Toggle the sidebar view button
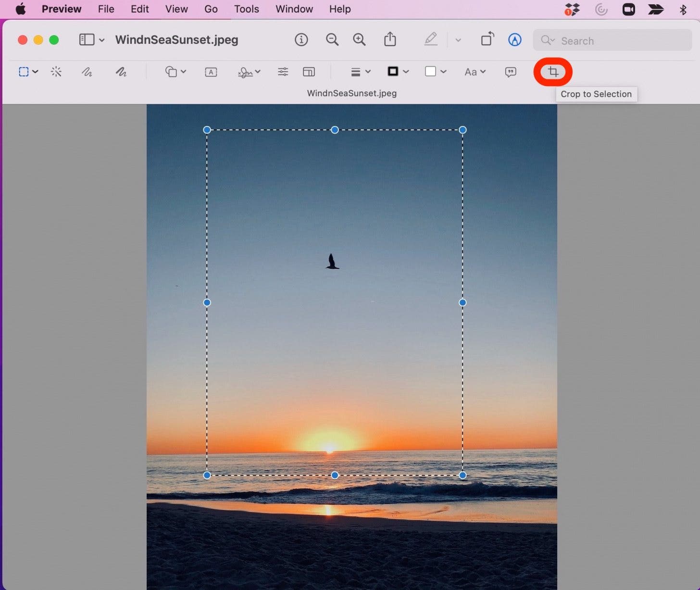The width and height of the screenshot is (700, 590). [87, 40]
